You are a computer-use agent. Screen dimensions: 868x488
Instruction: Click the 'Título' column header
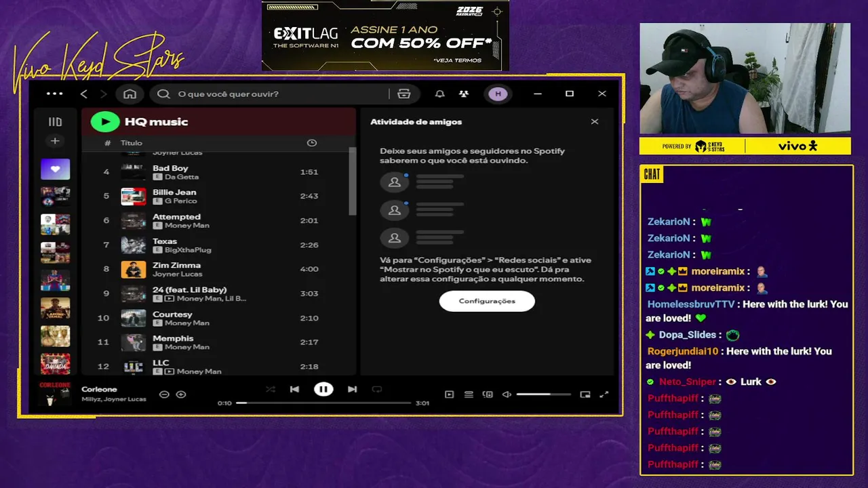(x=132, y=143)
